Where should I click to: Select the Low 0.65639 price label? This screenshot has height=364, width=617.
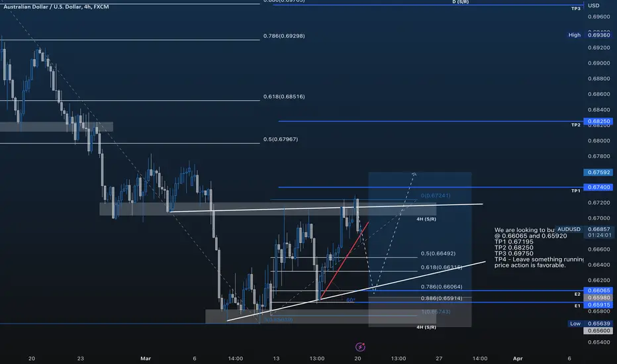click(x=590, y=324)
